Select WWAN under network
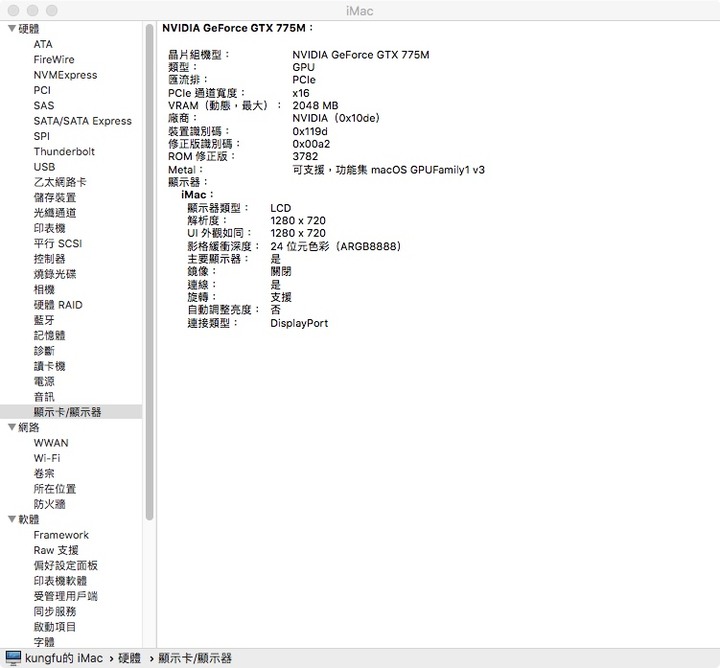This screenshot has height=668, width=720. pyautogui.click(x=51, y=443)
